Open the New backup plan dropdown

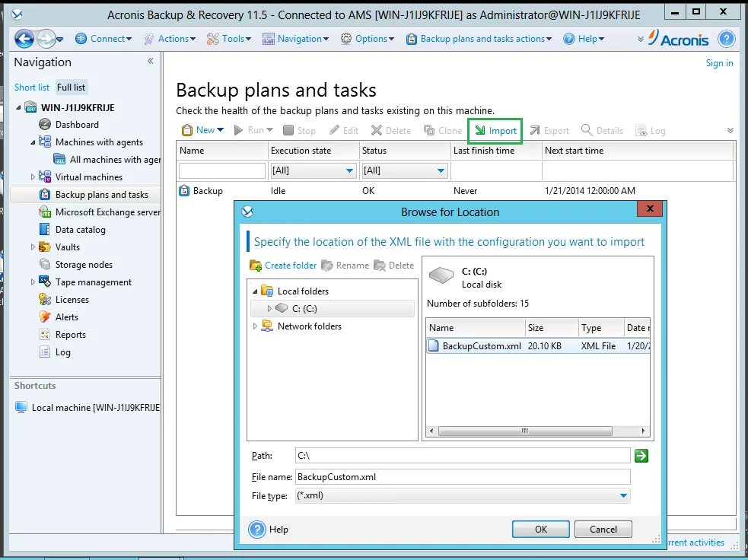pyautogui.click(x=202, y=130)
